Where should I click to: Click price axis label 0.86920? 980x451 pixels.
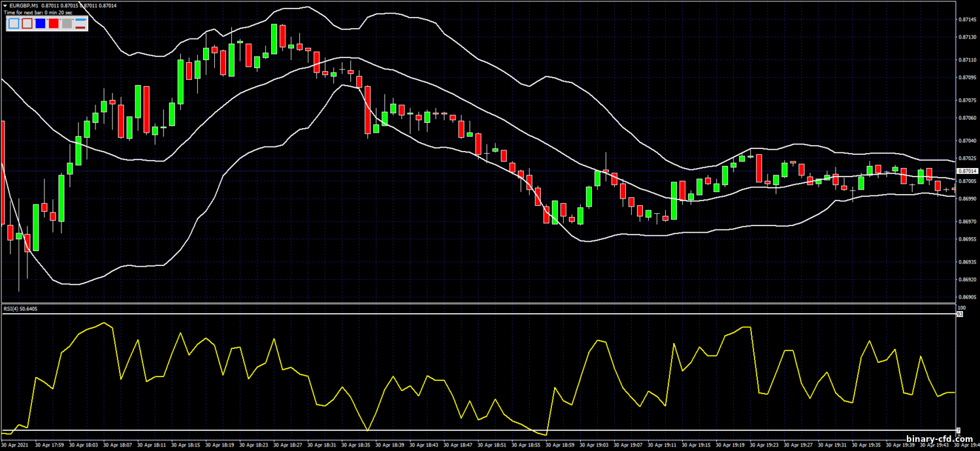click(x=967, y=279)
